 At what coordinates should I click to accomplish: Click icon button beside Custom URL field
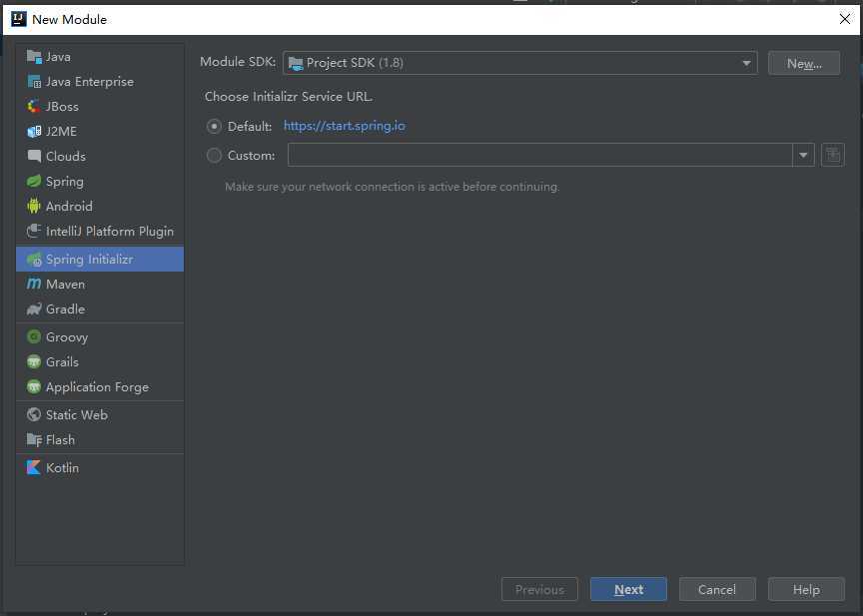[832, 155]
